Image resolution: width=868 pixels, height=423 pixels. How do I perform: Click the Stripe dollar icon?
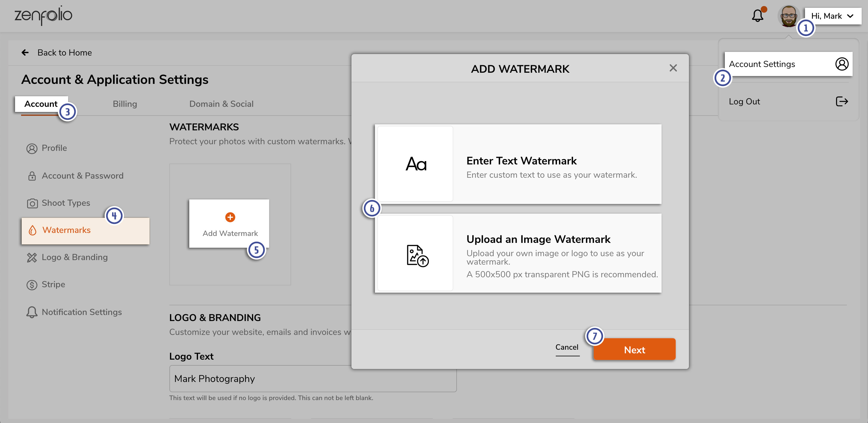(x=32, y=284)
